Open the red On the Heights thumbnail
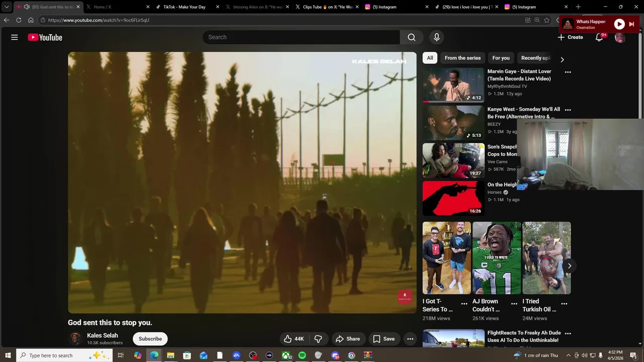Image resolution: width=644 pixels, height=362 pixels. tap(453, 198)
